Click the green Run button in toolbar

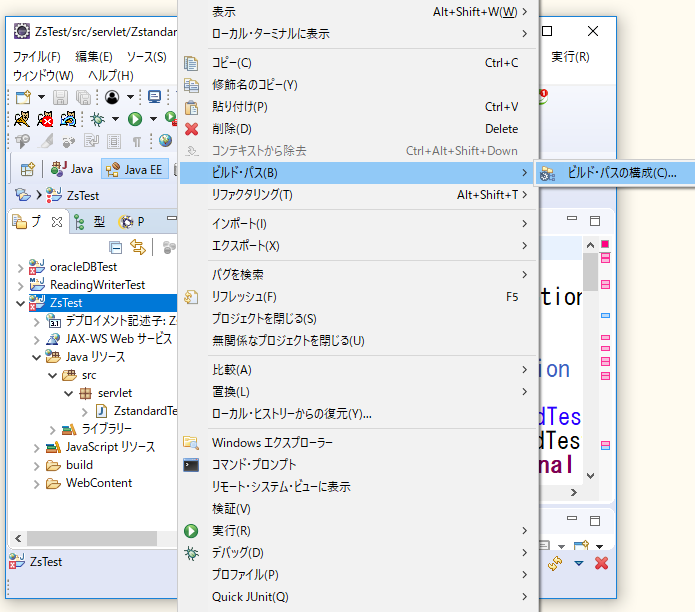point(135,119)
